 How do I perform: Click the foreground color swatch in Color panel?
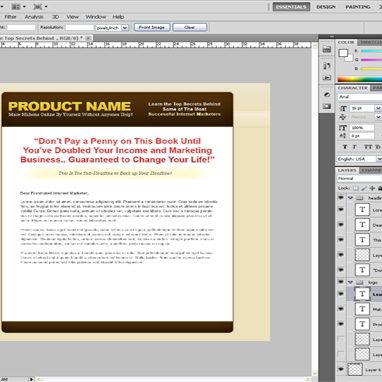pyautogui.click(x=343, y=53)
